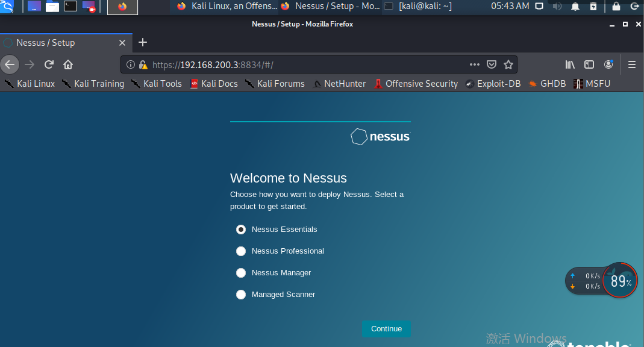Open the clock showing 05:43 AM
The height and width of the screenshot is (347, 644).
pyautogui.click(x=510, y=6)
